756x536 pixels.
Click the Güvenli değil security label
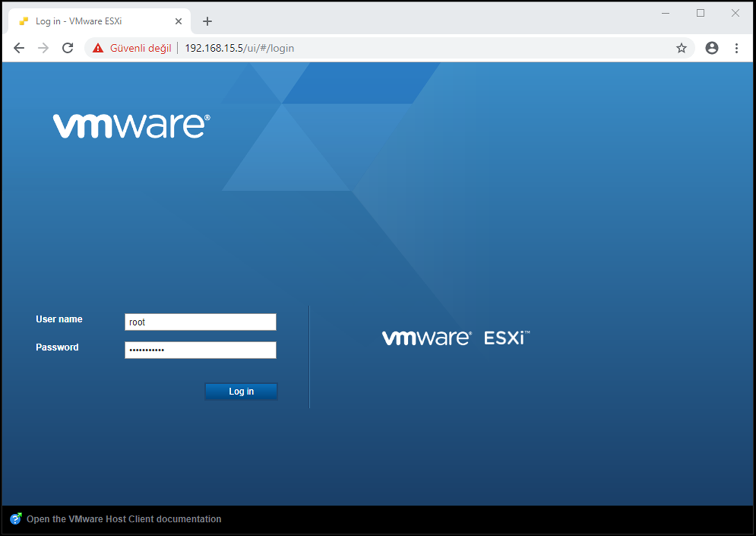pos(140,48)
